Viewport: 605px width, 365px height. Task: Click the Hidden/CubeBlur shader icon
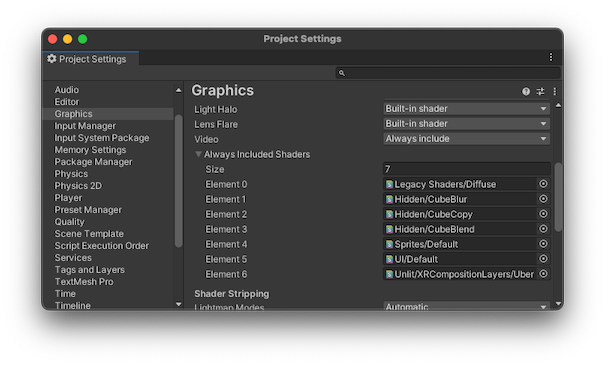[389, 199]
